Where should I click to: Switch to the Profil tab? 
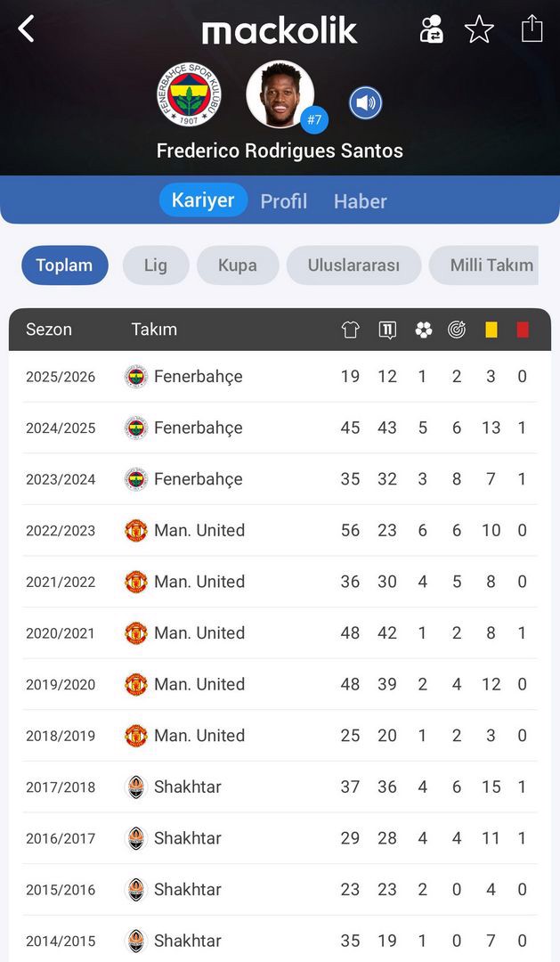pyautogui.click(x=283, y=201)
